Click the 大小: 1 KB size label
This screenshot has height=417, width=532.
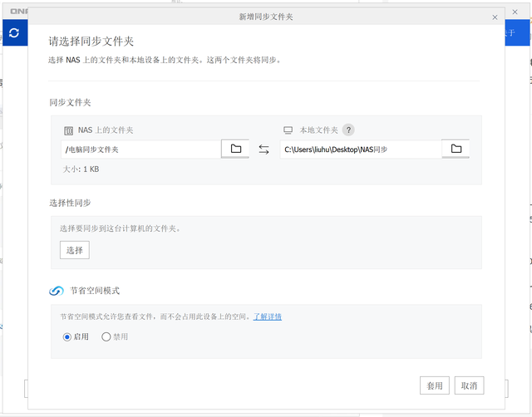pyautogui.click(x=81, y=169)
